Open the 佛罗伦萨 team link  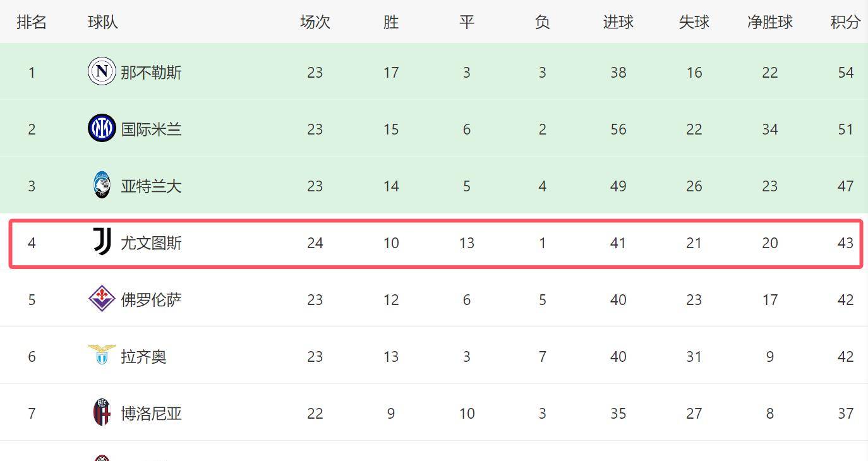pos(151,300)
